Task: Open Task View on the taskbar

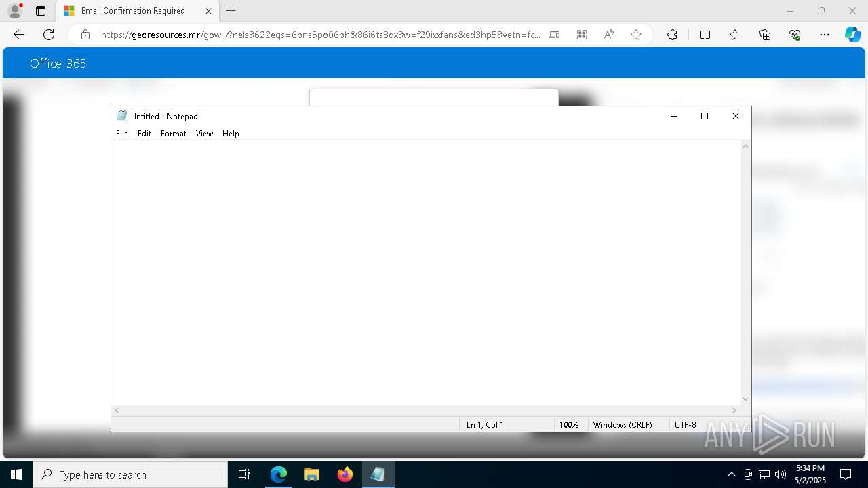Action: coord(244,474)
